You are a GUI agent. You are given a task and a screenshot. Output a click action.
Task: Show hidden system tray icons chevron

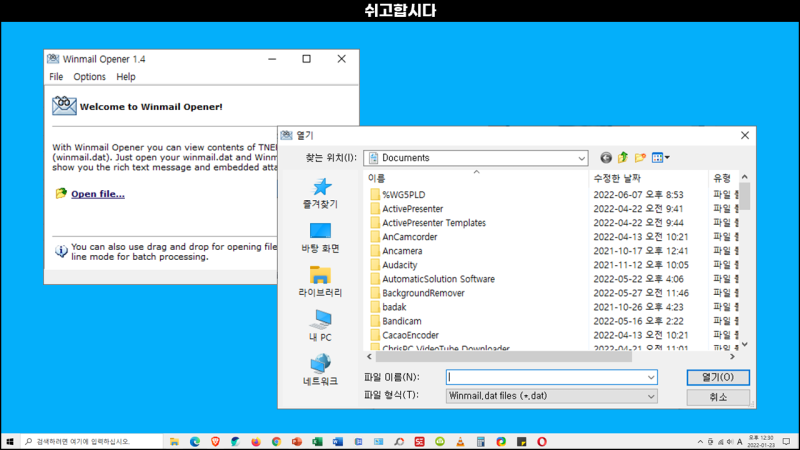pos(700,442)
